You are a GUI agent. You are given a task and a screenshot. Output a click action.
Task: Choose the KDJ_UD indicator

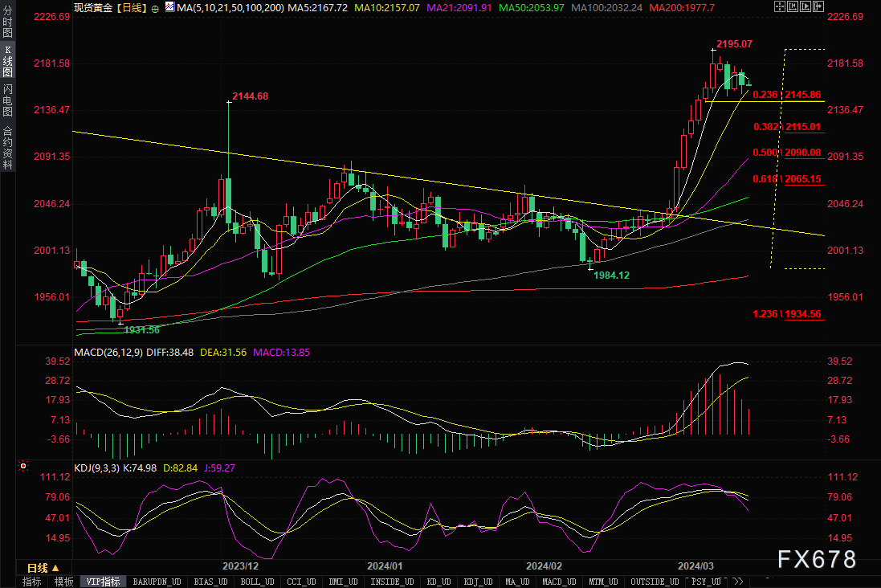(478, 582)
